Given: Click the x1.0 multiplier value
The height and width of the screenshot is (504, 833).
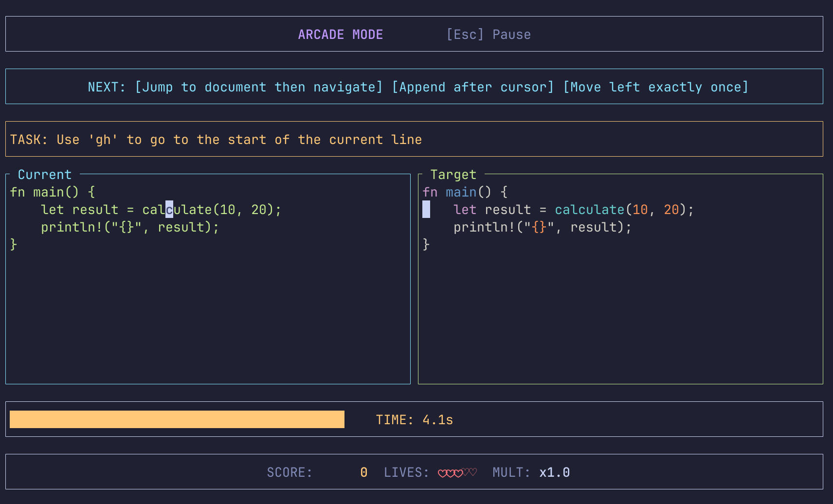Looking at the screenshot, I should point(555,472).
